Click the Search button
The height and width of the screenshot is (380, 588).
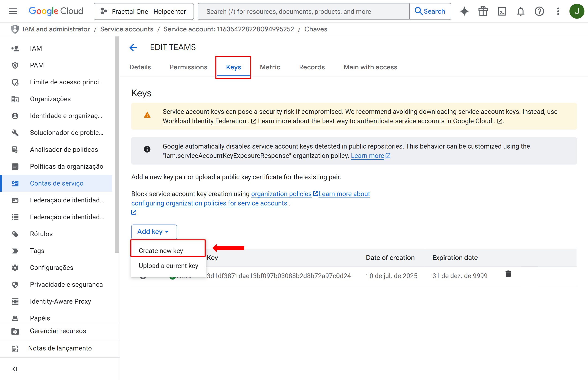pyautogui.click(x=430, y=11)
